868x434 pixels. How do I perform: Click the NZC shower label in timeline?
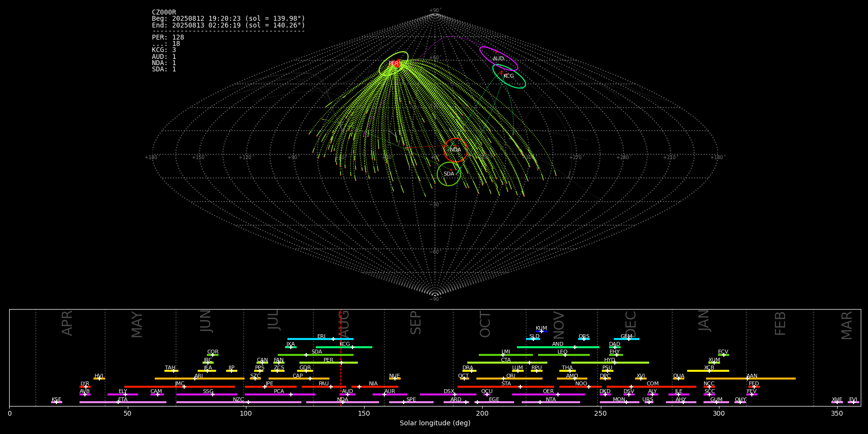pos(238,400)
